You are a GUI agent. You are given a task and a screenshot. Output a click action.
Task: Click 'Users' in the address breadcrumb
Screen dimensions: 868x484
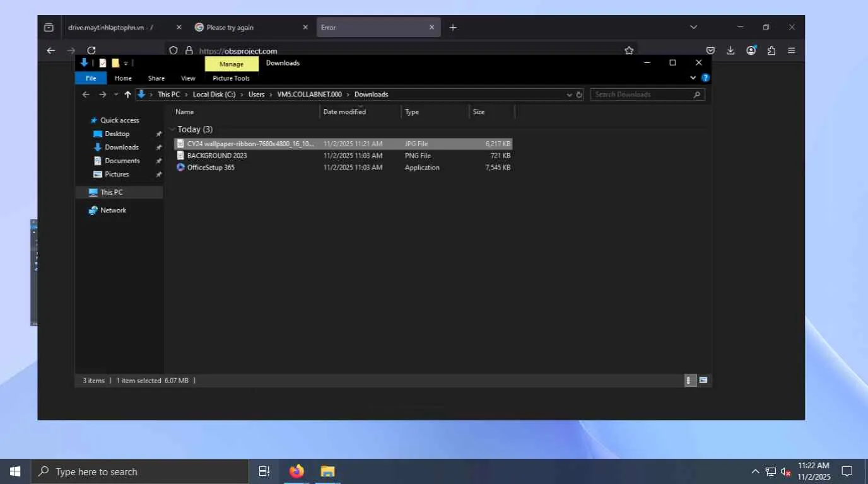tap(256, 95)
